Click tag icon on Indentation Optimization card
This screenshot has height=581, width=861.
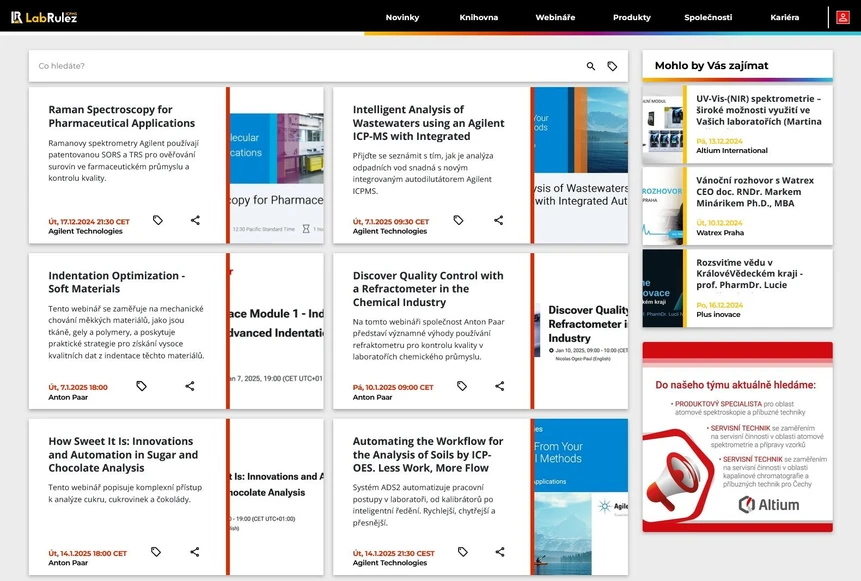(141, 386)
